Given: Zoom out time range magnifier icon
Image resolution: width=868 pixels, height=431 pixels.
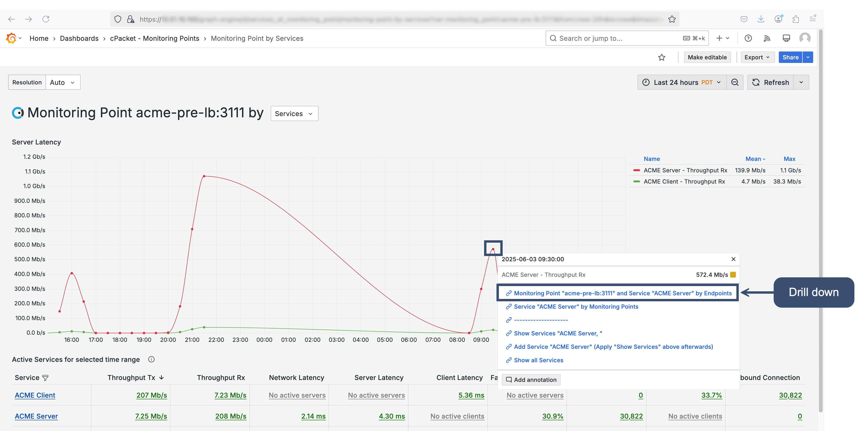Looking at the screenshot, I should coord(735,82).
